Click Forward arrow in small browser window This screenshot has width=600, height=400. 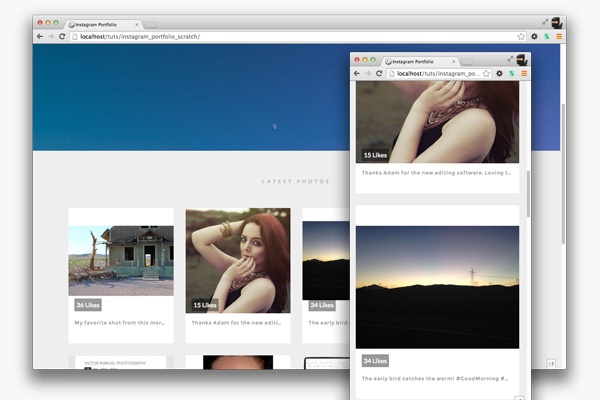[368, 73]
